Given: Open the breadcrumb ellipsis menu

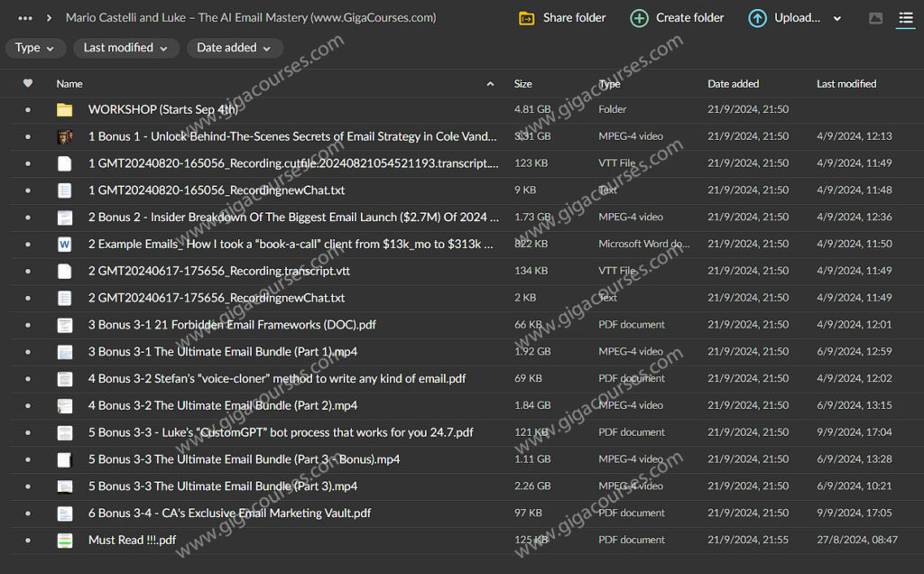Looking at the screenshot, I should [25, 18].
